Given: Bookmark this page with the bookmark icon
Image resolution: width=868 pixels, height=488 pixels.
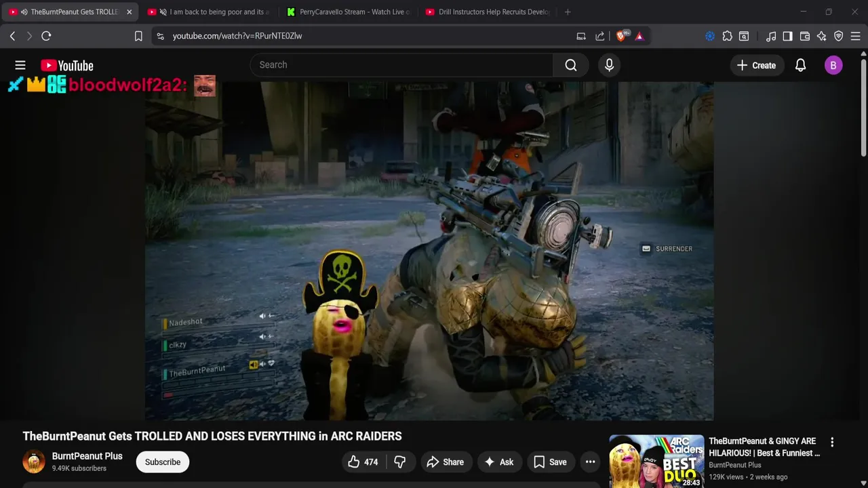Looking at the screenshot, I should point(138,36).
